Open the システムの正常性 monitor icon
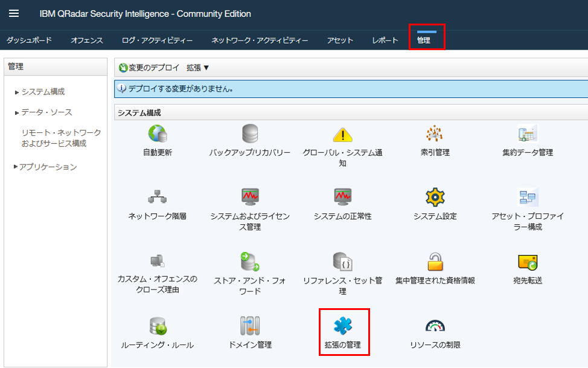 [342, 197]
